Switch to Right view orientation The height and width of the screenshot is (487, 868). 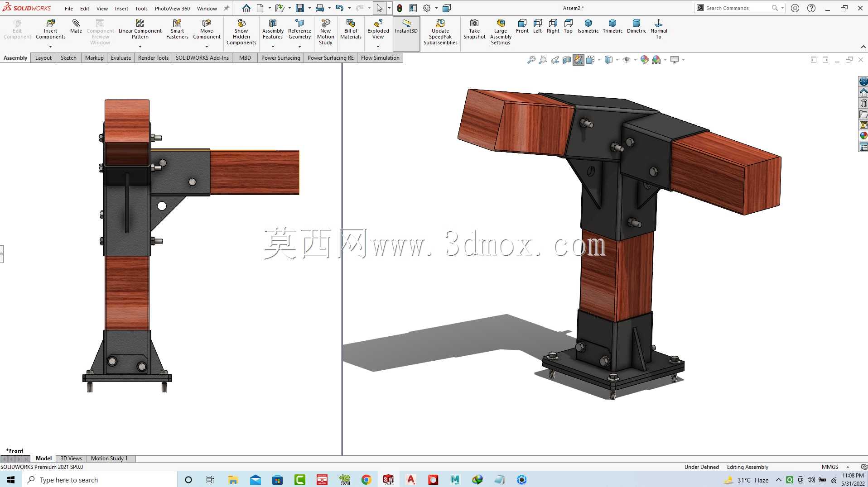pyautogui.click(x=553, y=26)
